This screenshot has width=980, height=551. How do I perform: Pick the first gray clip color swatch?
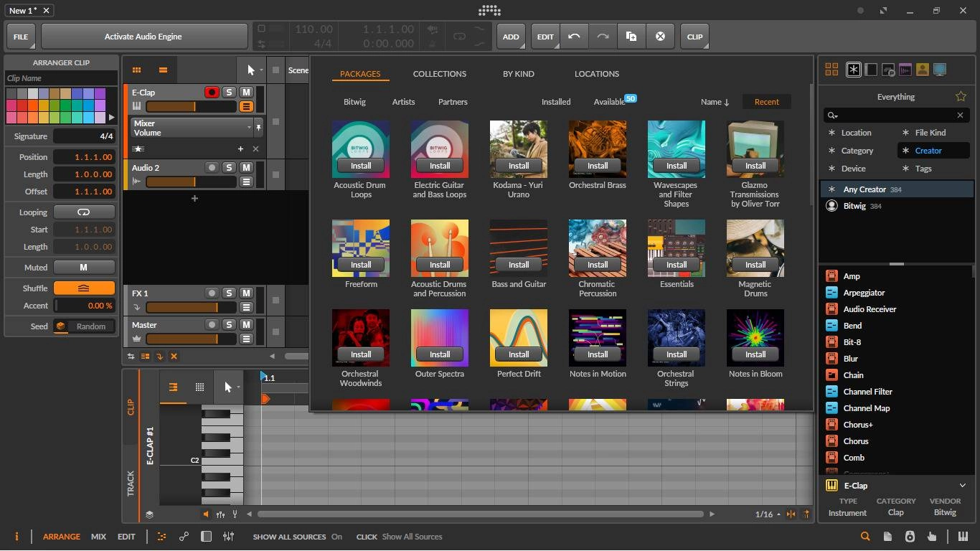11,93
